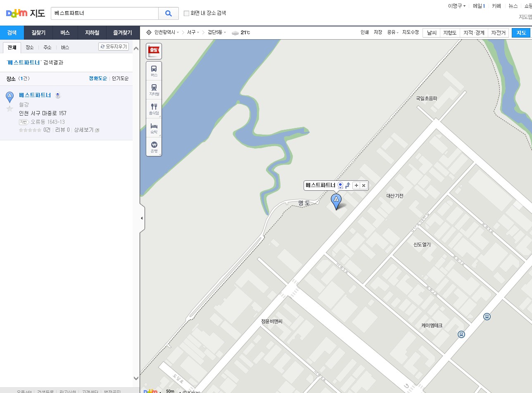Enable 화면 내 장소 검색 checkbox
The image size is (532, 393).
186,13
